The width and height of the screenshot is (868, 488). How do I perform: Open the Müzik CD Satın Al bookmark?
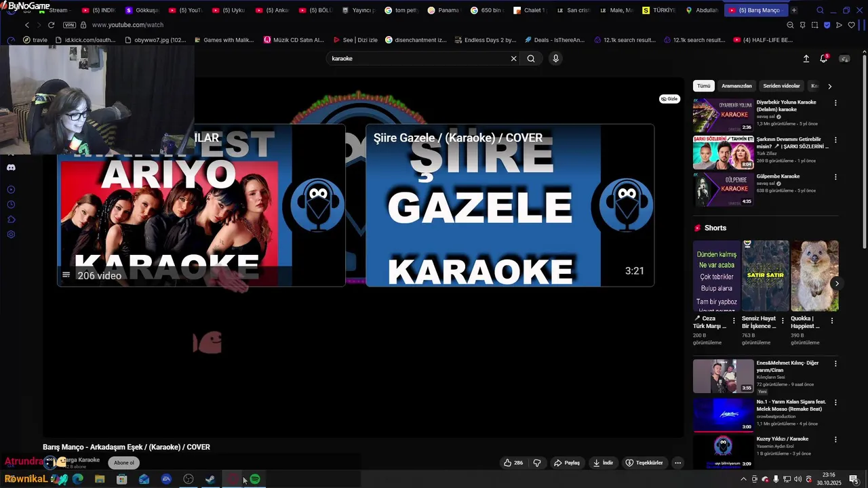pos(294,40)
